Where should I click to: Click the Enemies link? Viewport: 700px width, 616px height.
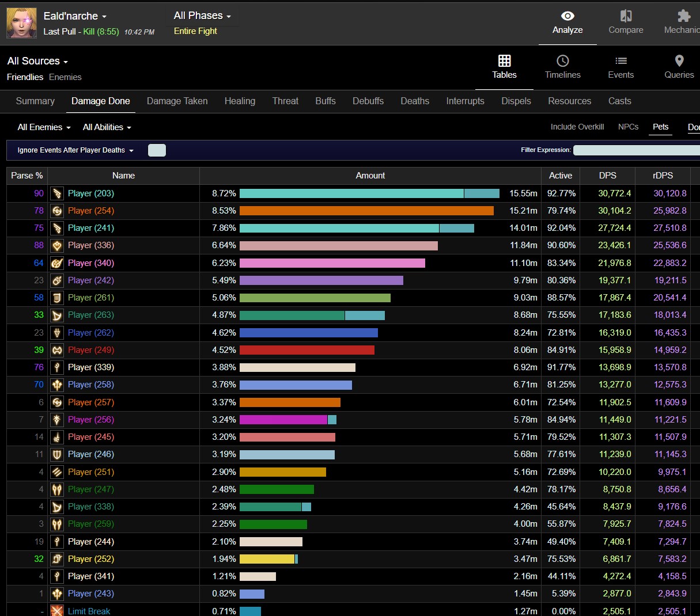click(65, 77)
